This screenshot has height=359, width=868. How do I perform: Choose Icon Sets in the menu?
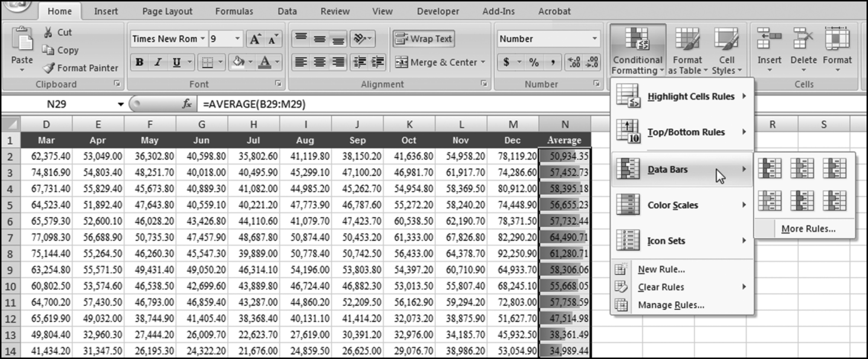[x=682, y=240]
